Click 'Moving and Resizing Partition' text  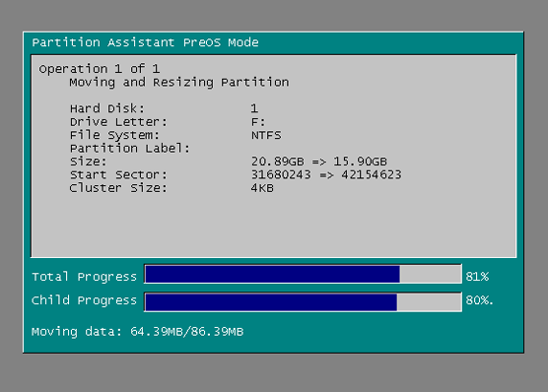pos(179,83)
